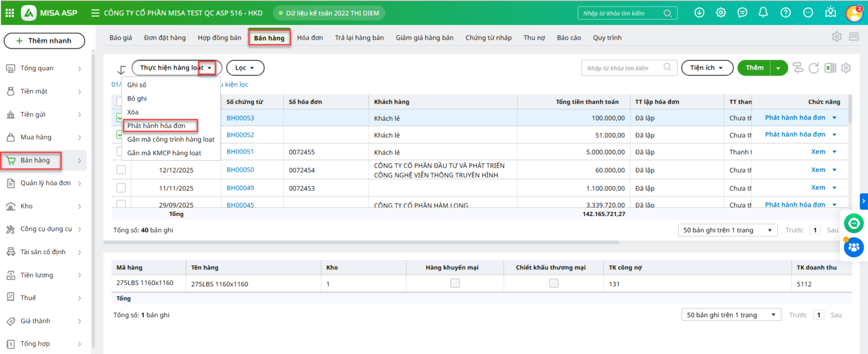Check Chiết khấu thương mại checkbox
The height and width of the screenshot is (354, 868).
553,283
